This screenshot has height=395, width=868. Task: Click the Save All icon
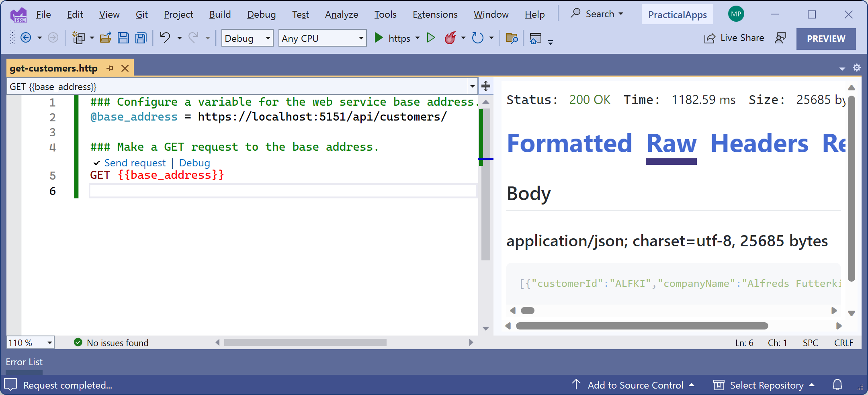pos(141,38)
